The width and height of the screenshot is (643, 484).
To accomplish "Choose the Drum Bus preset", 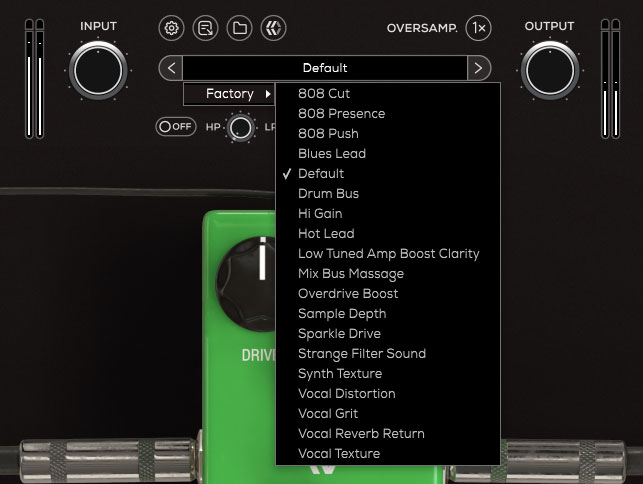I will point(388,194).
